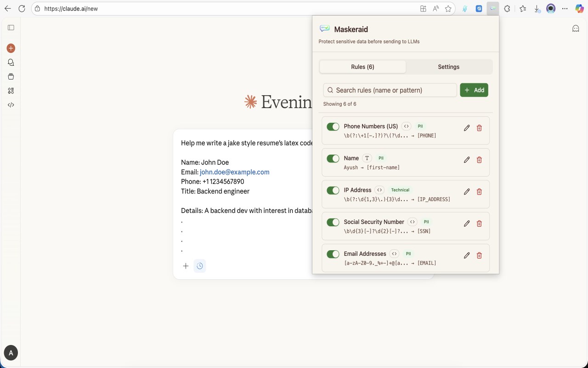The height and width of the screenshot is (368, 588).
Task: Click the clock icon in the composer
Action: (200, 266)
